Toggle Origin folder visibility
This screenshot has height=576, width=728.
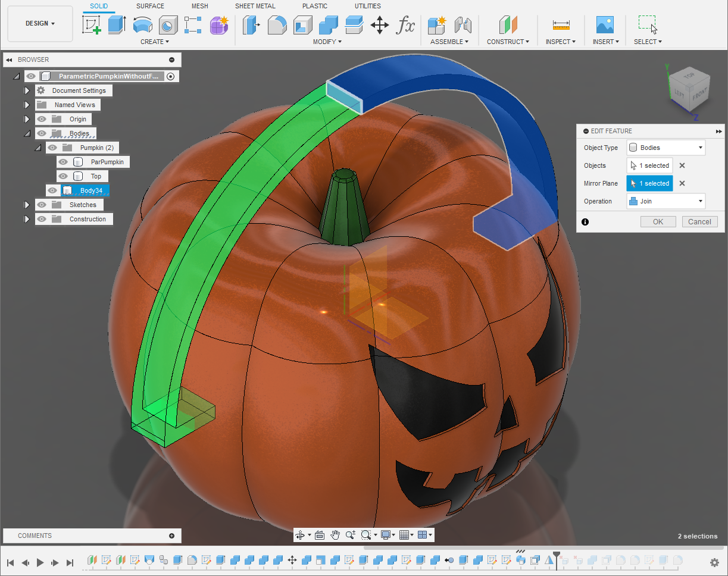[42, 119]
